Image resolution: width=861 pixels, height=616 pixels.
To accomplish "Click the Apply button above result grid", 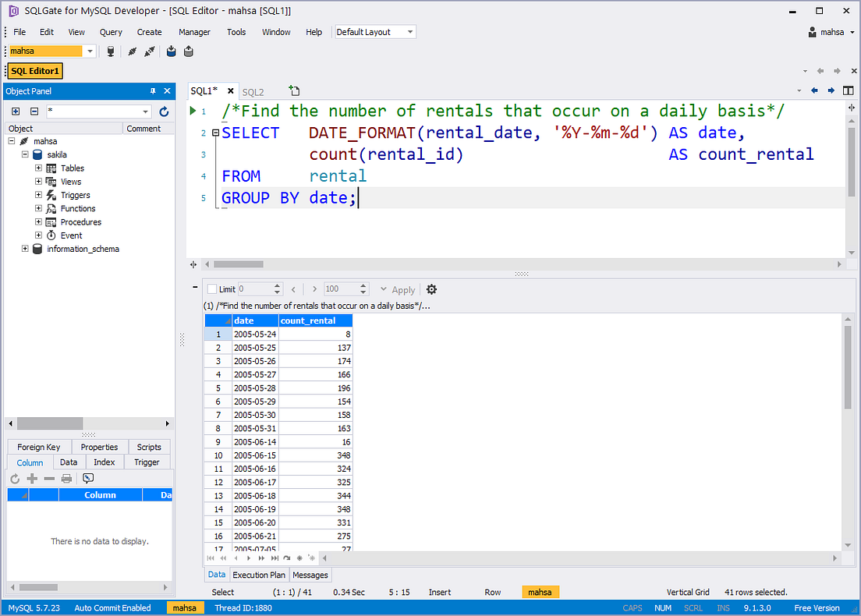I will (x=402, y=289).
